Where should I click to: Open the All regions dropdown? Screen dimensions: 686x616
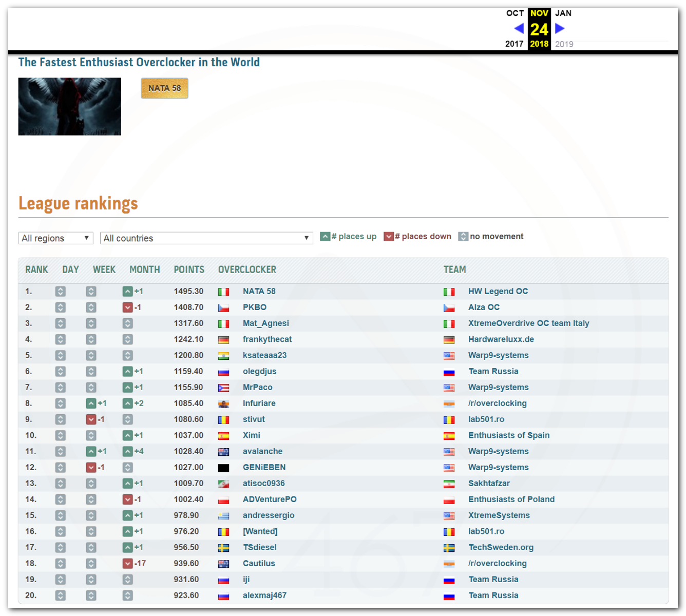pos(55,238)
